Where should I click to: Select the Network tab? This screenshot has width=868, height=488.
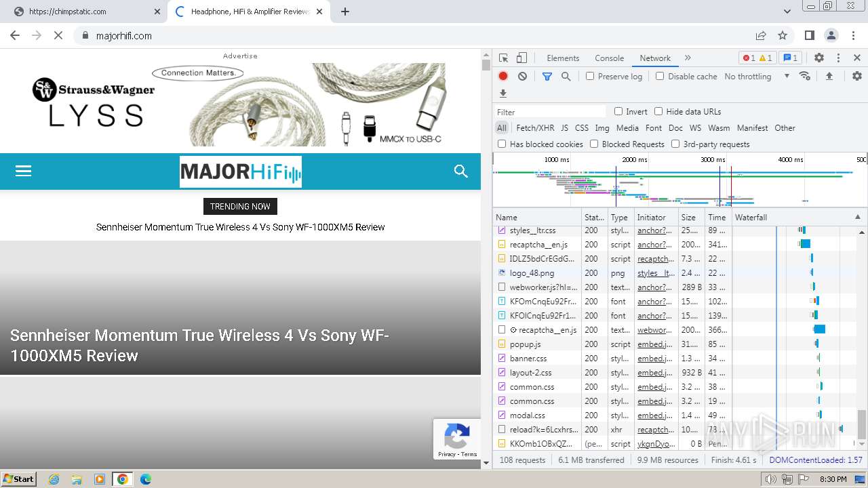point(655,58)
